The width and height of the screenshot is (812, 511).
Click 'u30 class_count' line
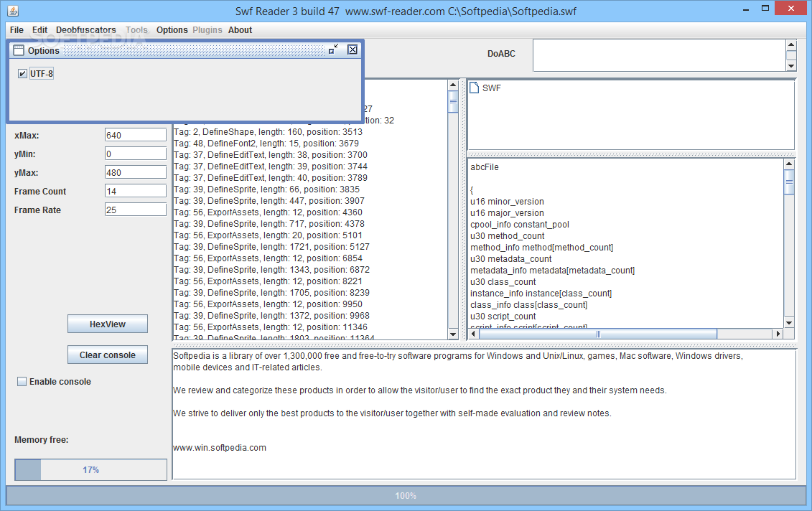tap(503, 281)
